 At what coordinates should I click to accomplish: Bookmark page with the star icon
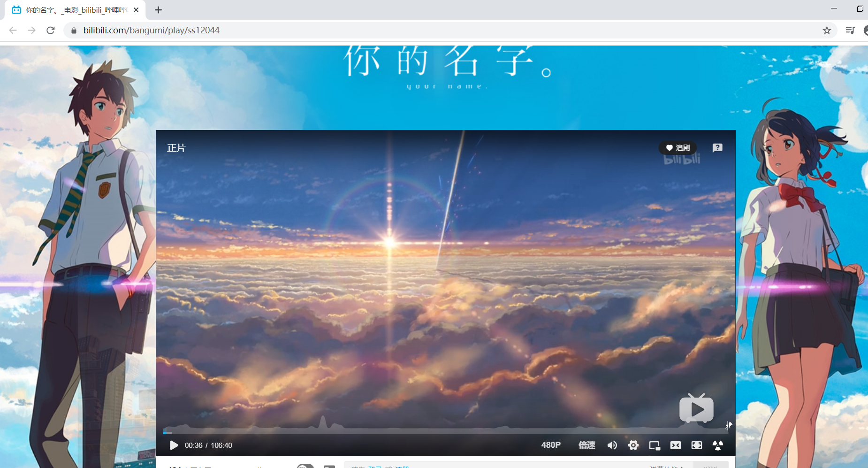(827, 30)
